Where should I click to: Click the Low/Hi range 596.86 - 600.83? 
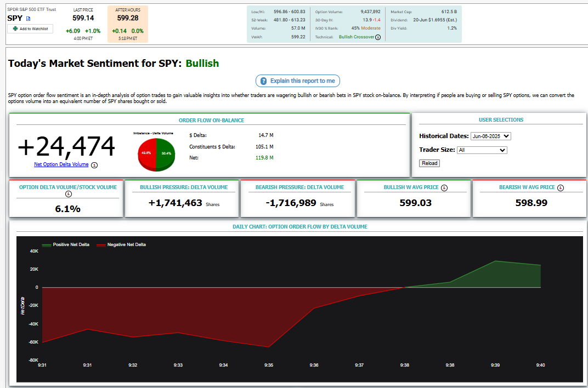[290, 12]
